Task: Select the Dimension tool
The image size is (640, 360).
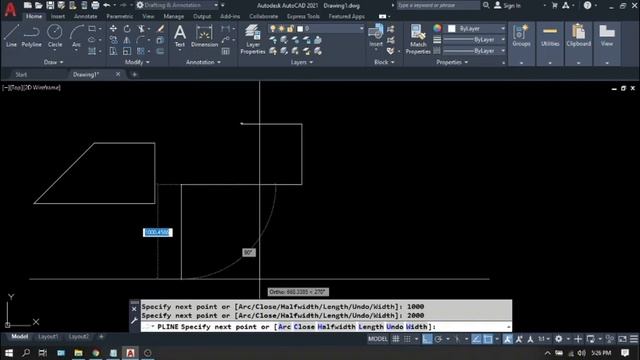Action: 204,36
